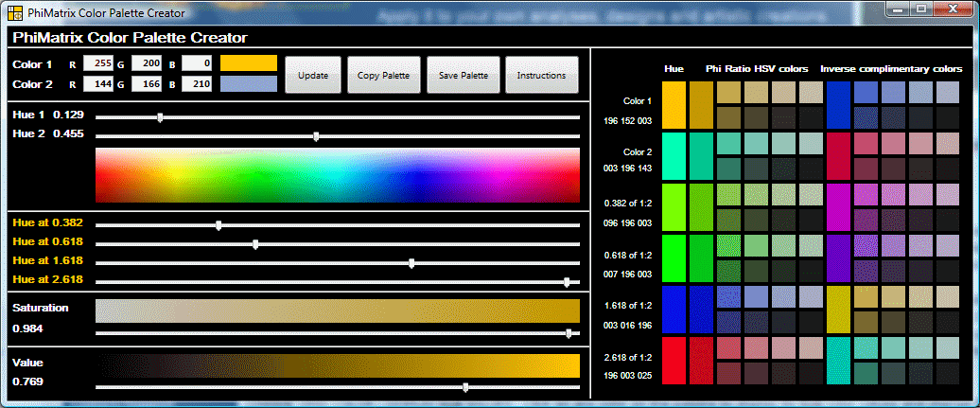Click the Hue 1 slider handle
980x408 pixels.
click(160, 117)
